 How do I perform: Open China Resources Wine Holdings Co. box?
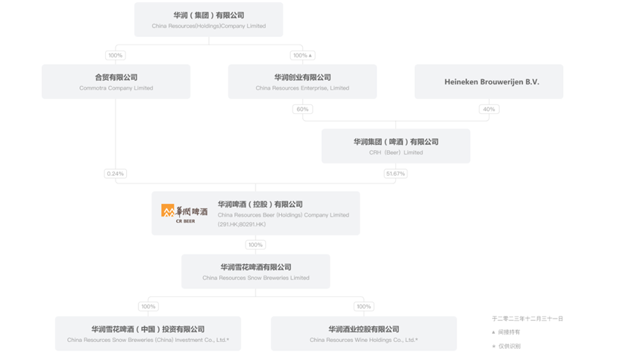pyautogui.click(x=364, y=333)
